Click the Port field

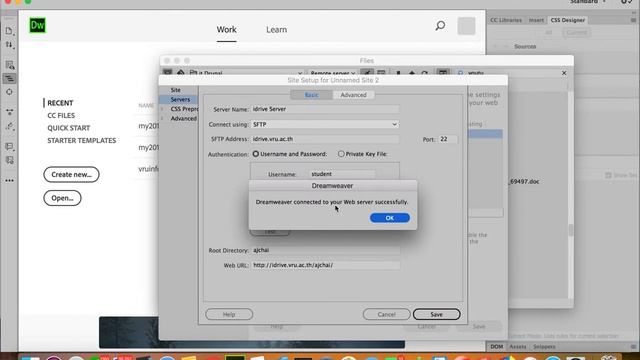click(448, 139)
